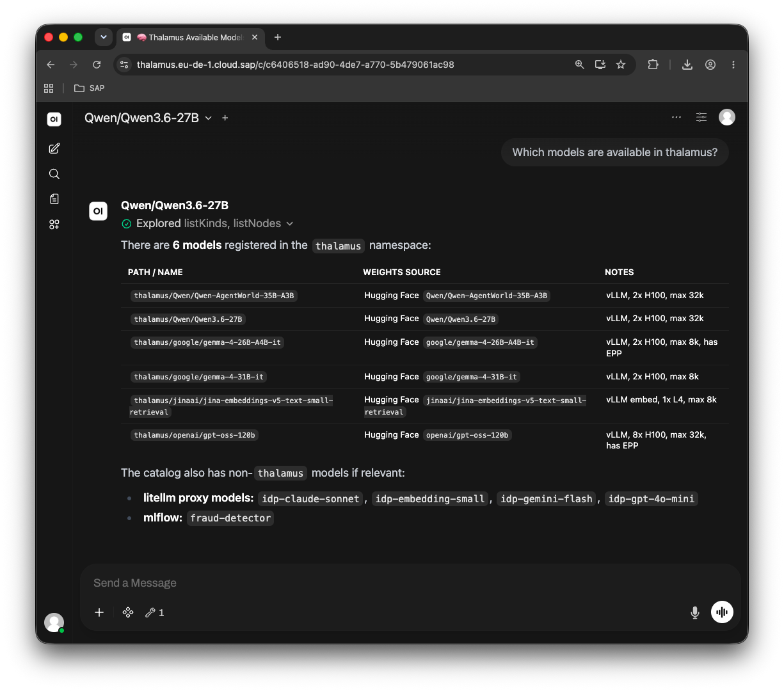Select thalamus/openai/gpt-oss-120b path cell
This screenshot has height=691, width=784.
coord(195,435)
